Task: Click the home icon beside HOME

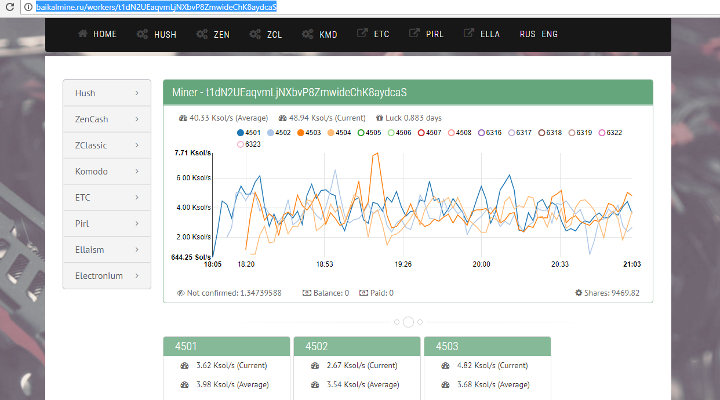Action: coord(83,34)
